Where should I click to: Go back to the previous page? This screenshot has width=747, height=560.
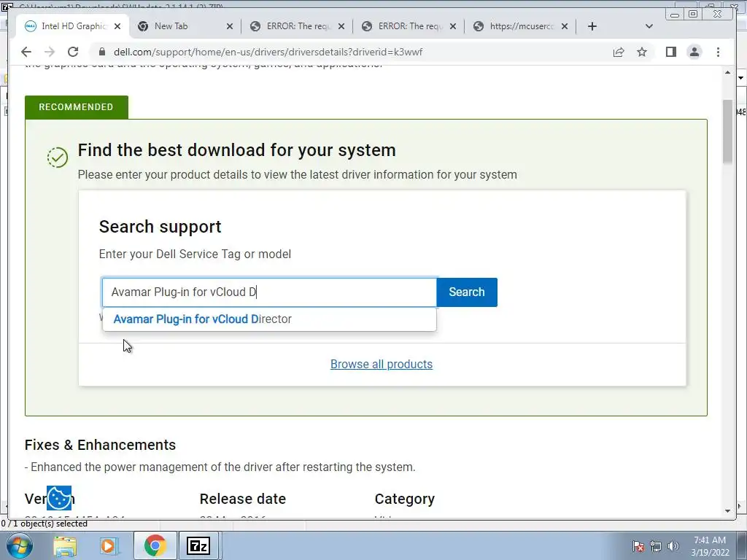[x=26, y=52]
